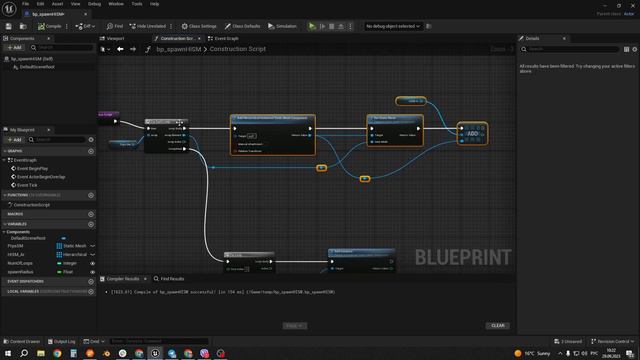Navigate forward in graph history
640x360 pixels.
click(133, 49)
